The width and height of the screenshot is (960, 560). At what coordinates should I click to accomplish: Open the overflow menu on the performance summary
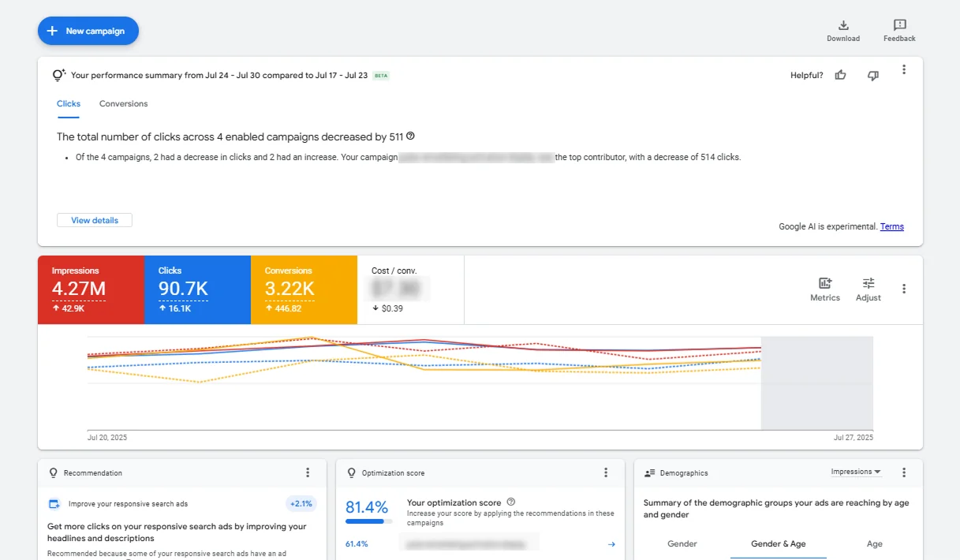[904, 69]
